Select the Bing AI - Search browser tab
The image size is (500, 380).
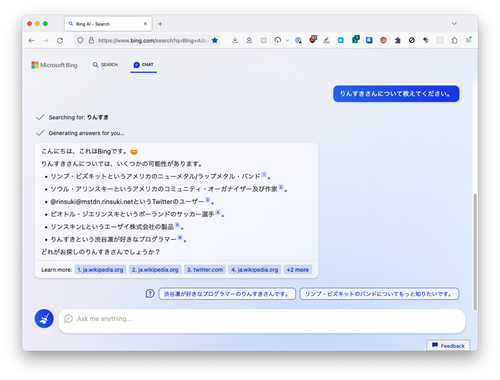pyautogui.click(x=108, y=24)
